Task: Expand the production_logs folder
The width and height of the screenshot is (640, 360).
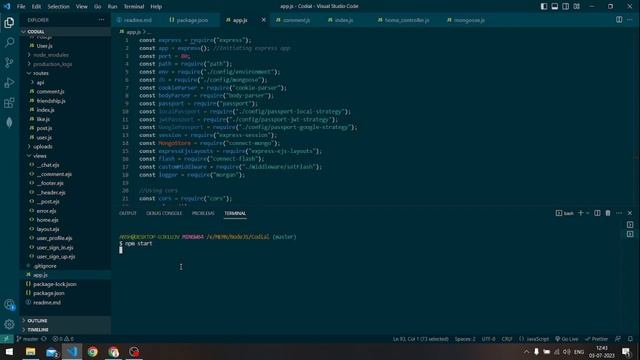Action: point(65,64)
